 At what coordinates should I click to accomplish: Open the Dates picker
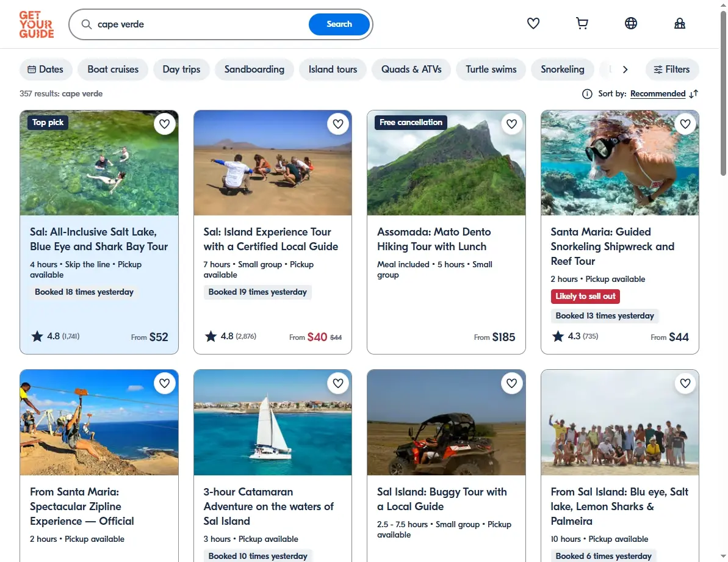[x=46, y=70]
